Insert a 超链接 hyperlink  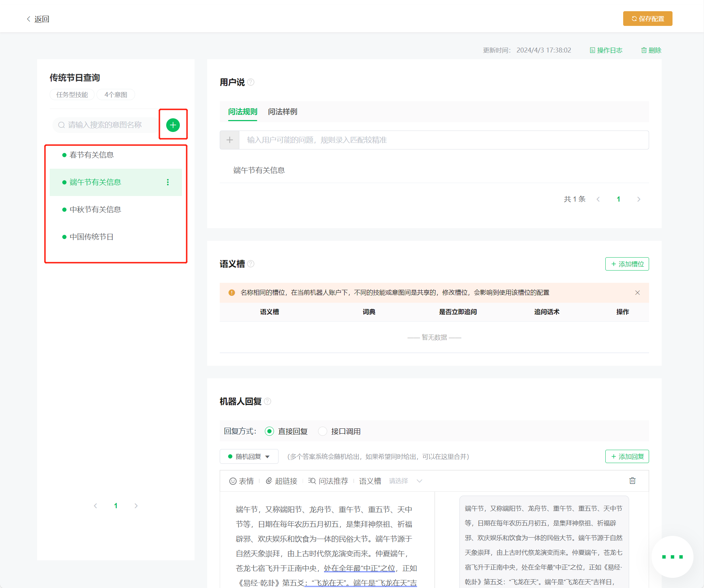[282, 481]
